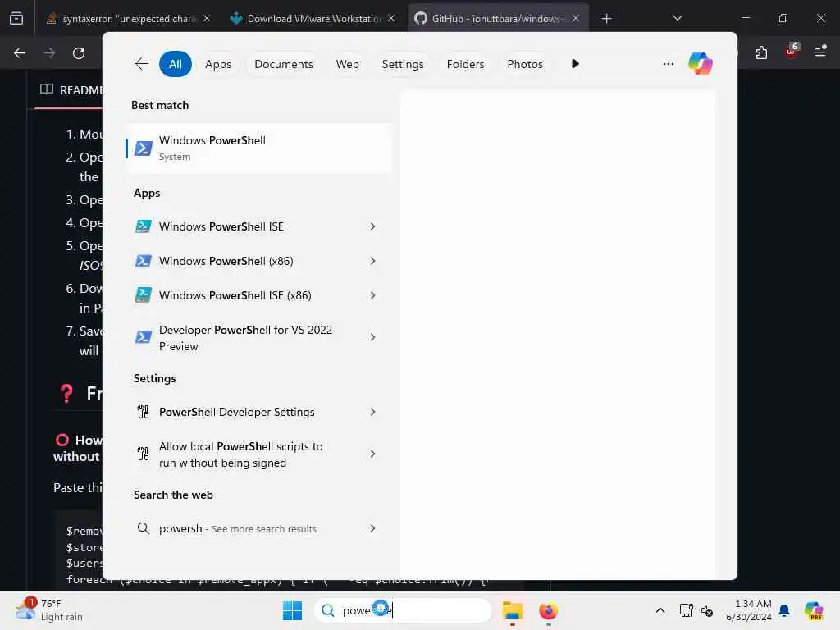Image resolution: width=840 pixels, height=630 pixels.
Task: Open the weather widget showing 76°F
Action: pos(49,610)
